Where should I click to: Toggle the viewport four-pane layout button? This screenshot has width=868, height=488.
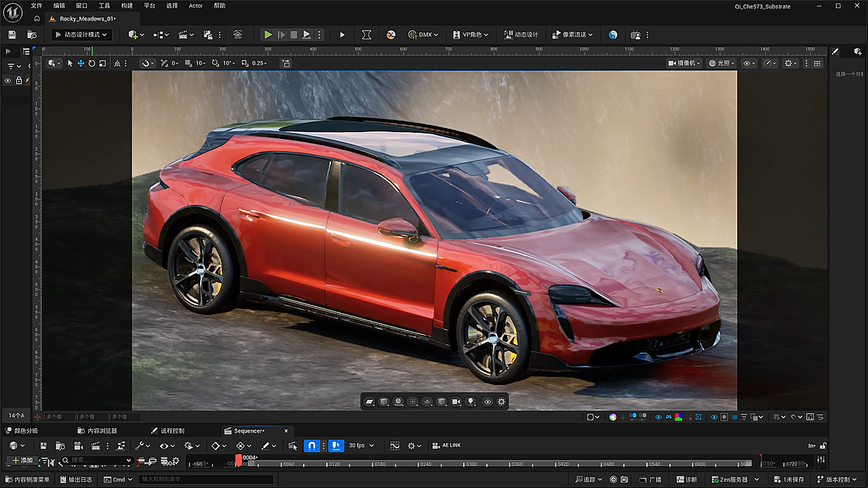pos(817,63)
